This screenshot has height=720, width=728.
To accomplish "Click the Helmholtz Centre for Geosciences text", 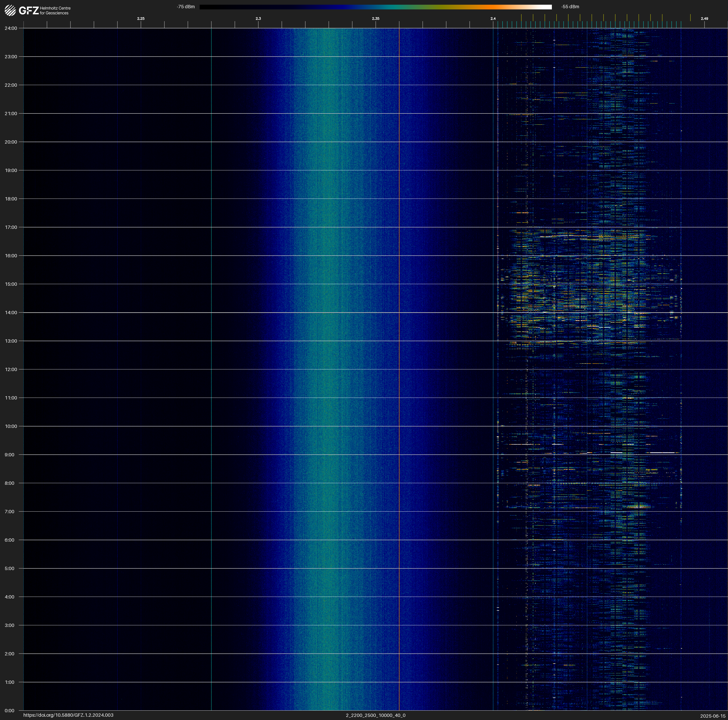I will (x=55, y=11).
